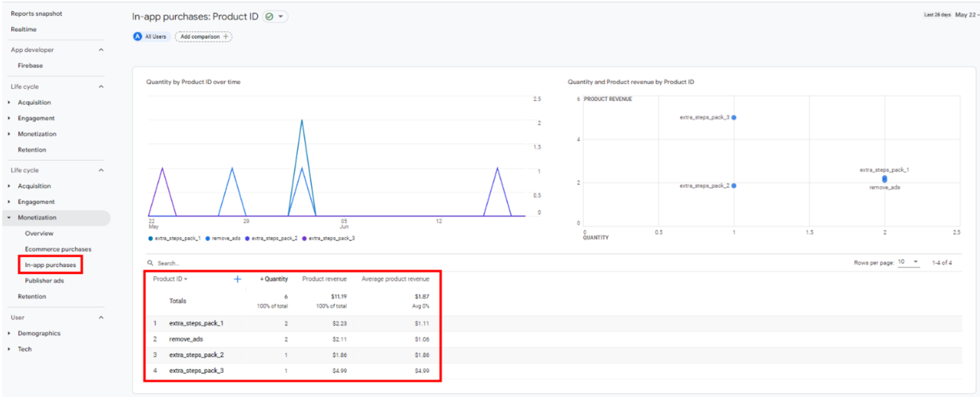
Task: Click the blue 'A' All Users badge icon
Action: click(137, 36)
